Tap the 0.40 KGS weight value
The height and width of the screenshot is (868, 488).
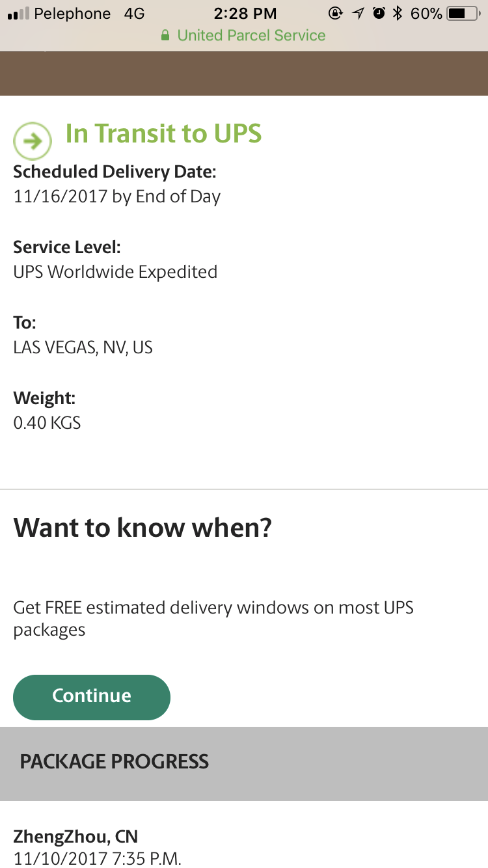tap(47, 423)
